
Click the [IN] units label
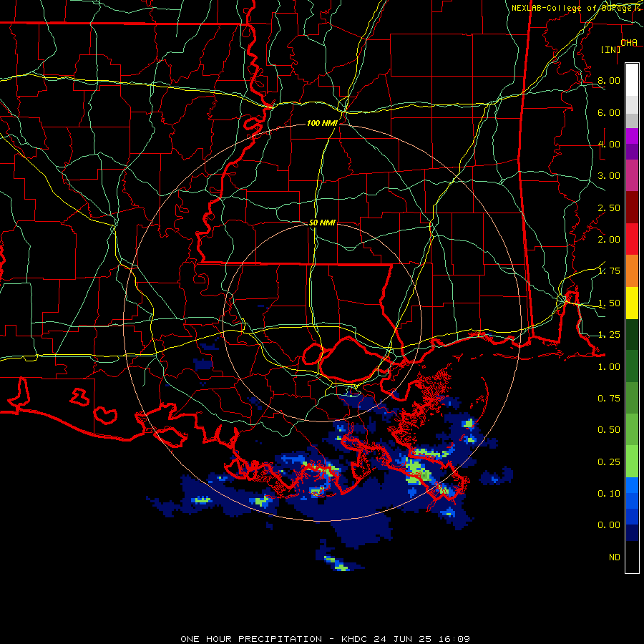pyautogui.click(x=611, y=49)
